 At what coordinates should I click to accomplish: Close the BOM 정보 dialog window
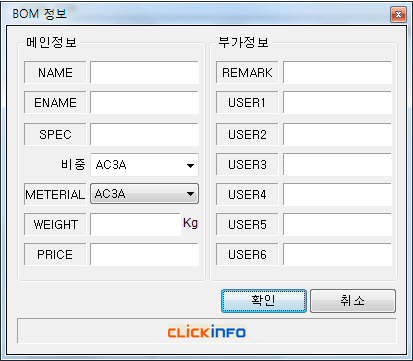click(x=398, y=14)
